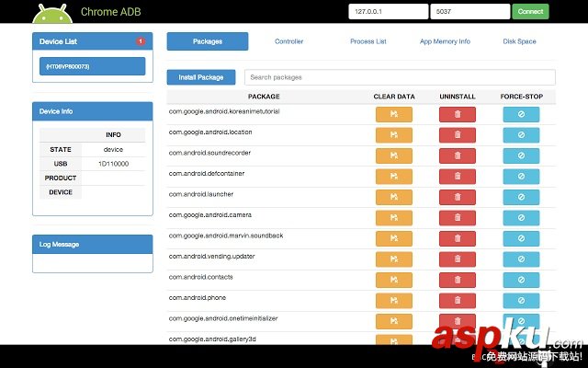Clear data for com.google.android.location

394,135
